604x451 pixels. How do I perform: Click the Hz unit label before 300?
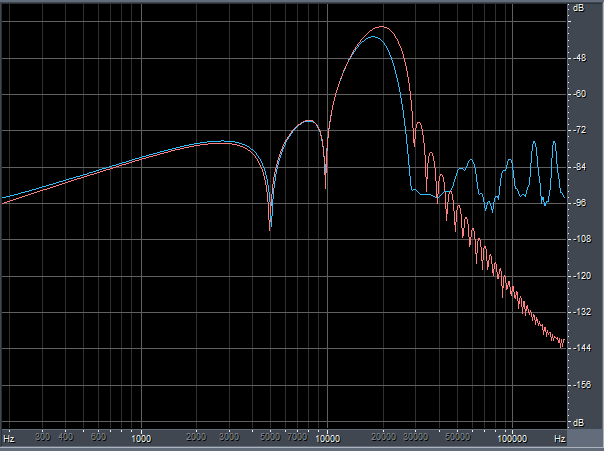tap(9, 439)
